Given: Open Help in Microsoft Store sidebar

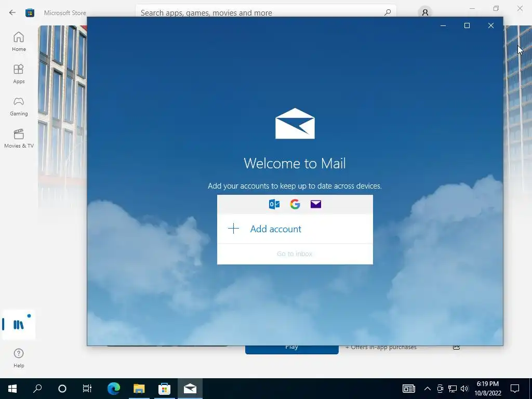Looking at the screenshot, I should click(19, 358).
